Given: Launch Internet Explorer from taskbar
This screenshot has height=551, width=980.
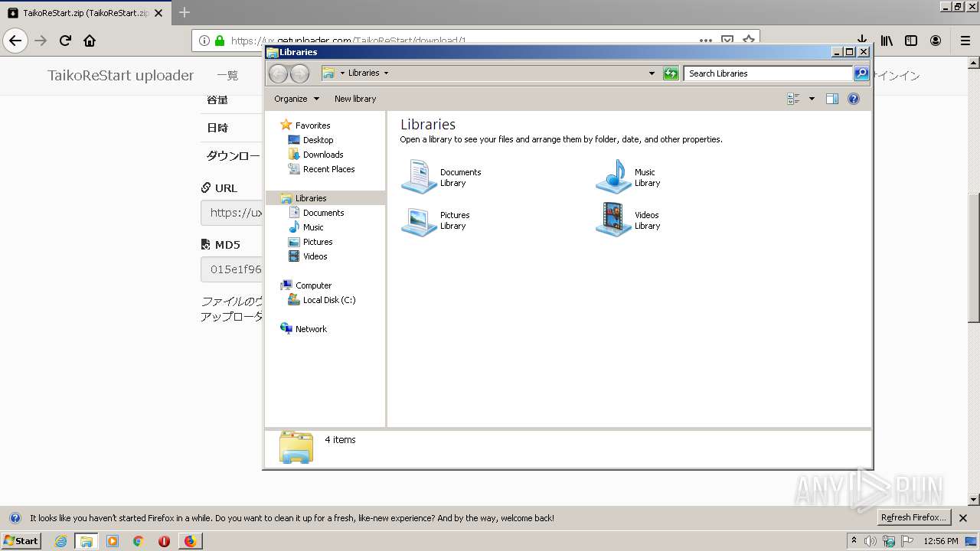Looking at the screenshot, I should (60, 541).
